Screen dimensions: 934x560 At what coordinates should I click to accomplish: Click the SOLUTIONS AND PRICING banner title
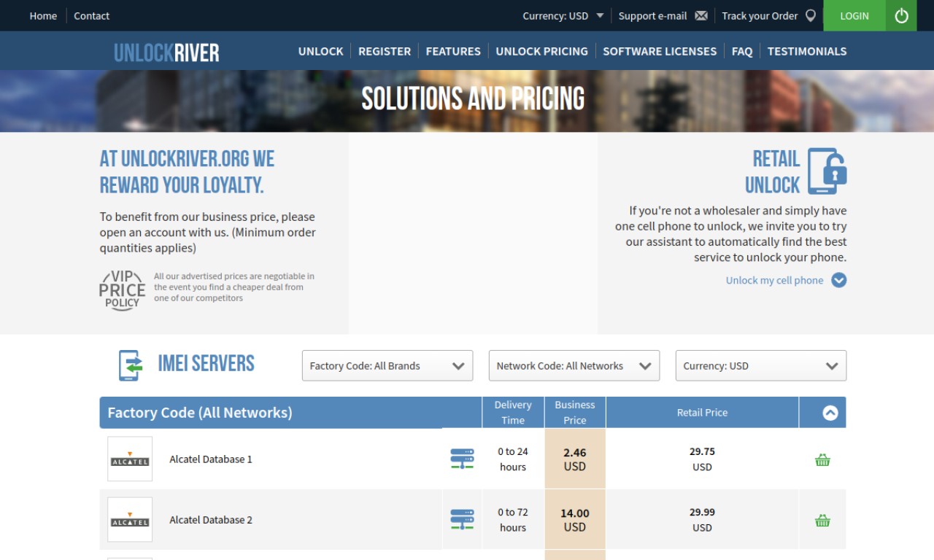474,98
